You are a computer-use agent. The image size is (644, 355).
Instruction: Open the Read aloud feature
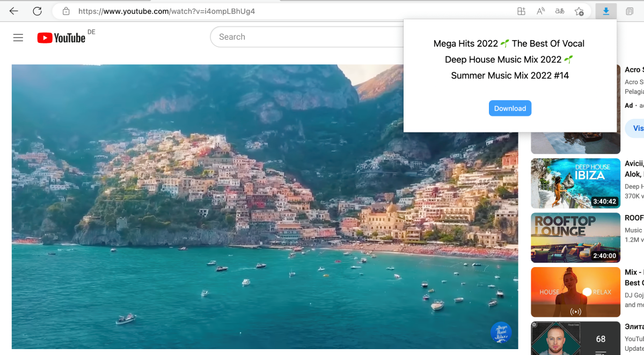pyautogui.click(x=540, y=11)
